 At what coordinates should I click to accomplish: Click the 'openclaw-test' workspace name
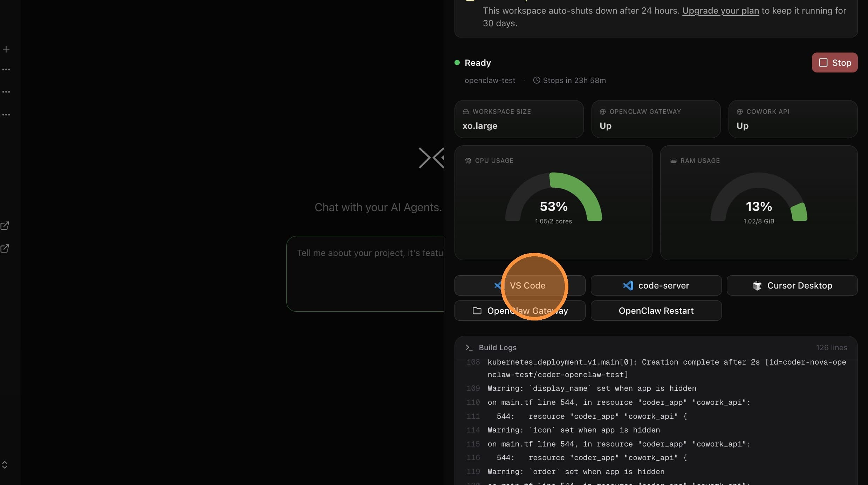[490, 80]
